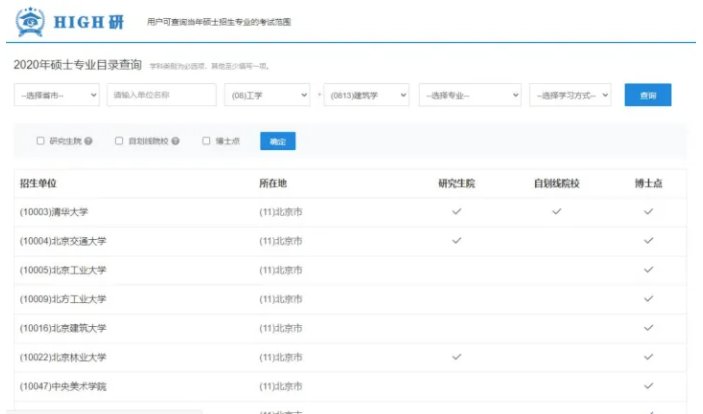Open the (10047)中央美术学院 entry
703x414 pixels.
coord(63,386)
